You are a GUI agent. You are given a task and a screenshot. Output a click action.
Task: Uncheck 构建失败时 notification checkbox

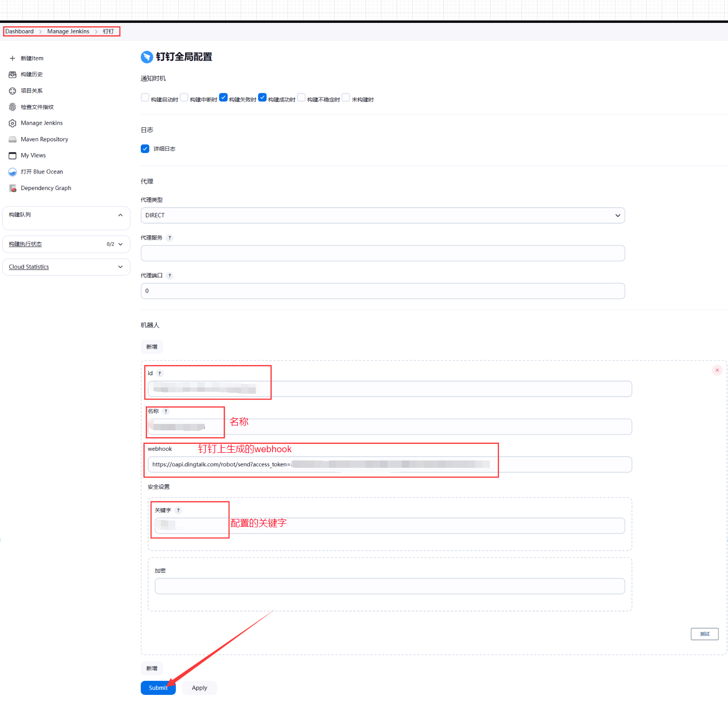(223, 97)
